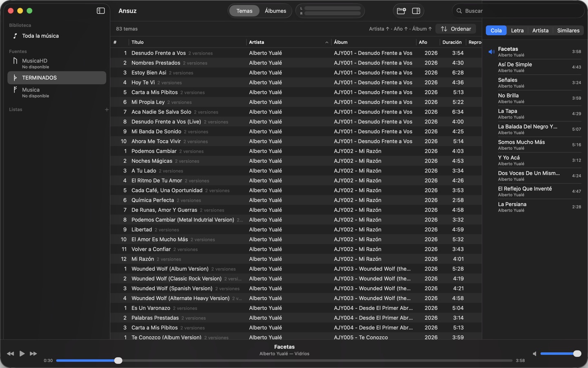Image resolution: width=588 pixels, height=368 pixels.
Task: Open the Ordenar sort menu
Action: click(x=456, y=29)
